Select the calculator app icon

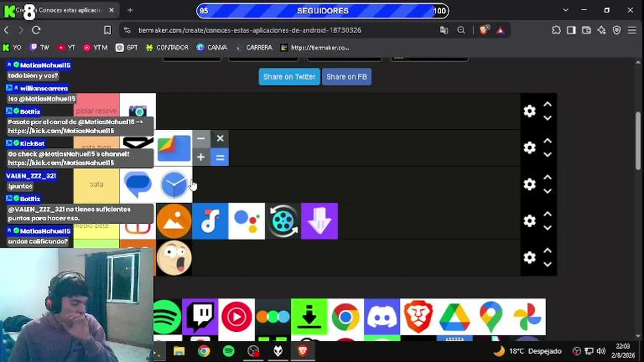pyautogui.click(x=210, y=148)
